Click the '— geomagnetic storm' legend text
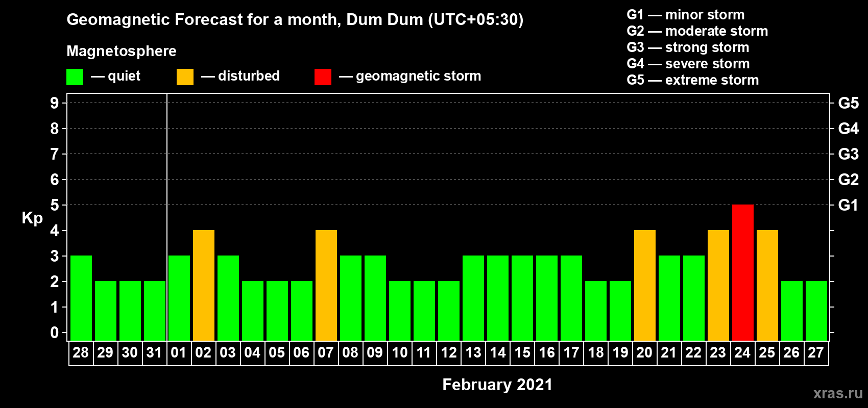This screenshot has width=868, height=408. click(x=410, y=76)
